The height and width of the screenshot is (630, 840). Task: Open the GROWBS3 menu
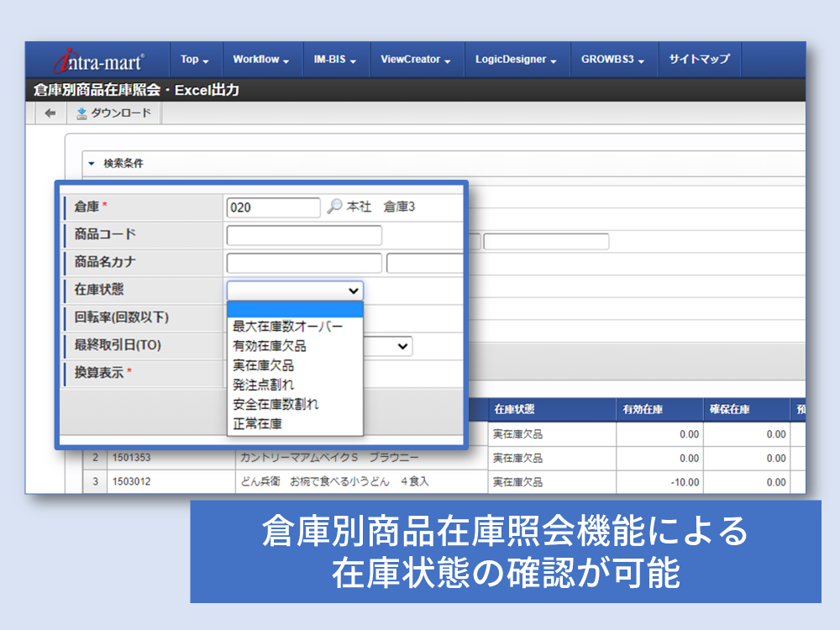pyautogui.click(x=612, y=60)
